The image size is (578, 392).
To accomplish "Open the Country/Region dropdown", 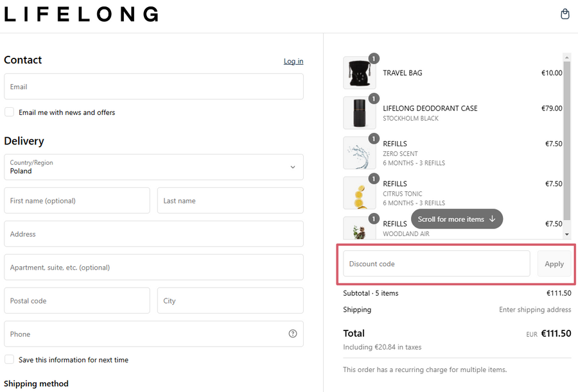I will (x=153, y=167).
